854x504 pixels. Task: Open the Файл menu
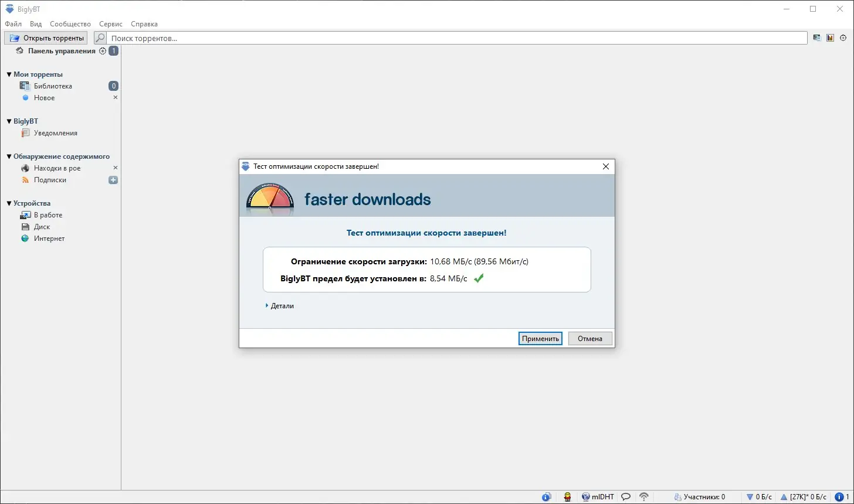tap(13, 24)
